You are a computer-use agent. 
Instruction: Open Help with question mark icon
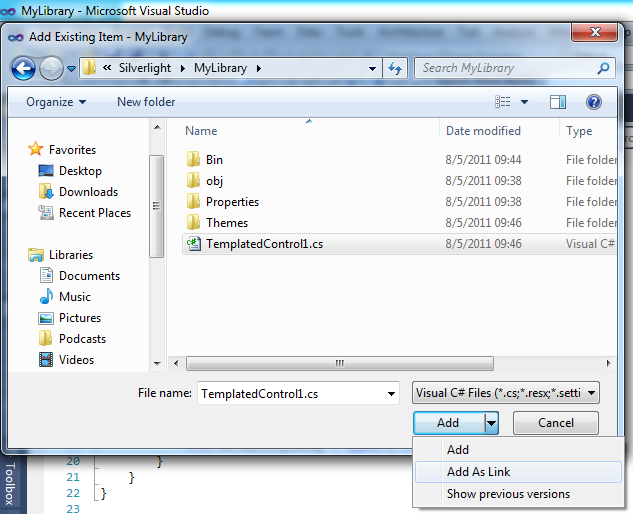pos(594,102)
